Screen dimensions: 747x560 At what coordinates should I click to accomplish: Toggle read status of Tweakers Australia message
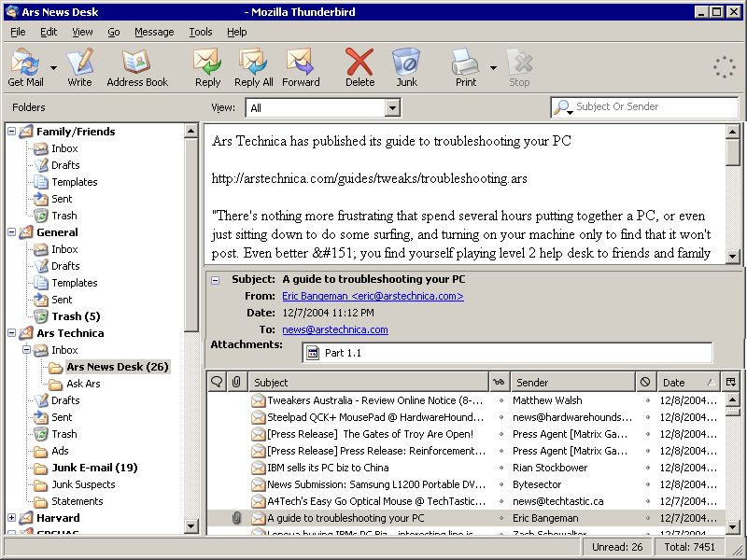(x=501, y=400)
